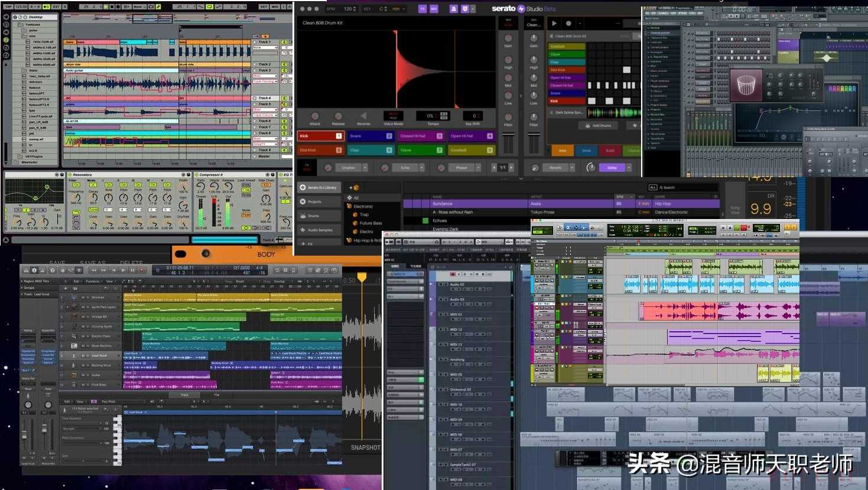Image resolution: width=868 pixels, height=490 pixels.
Task: Select the Kick drum pad
Action: 320,136
